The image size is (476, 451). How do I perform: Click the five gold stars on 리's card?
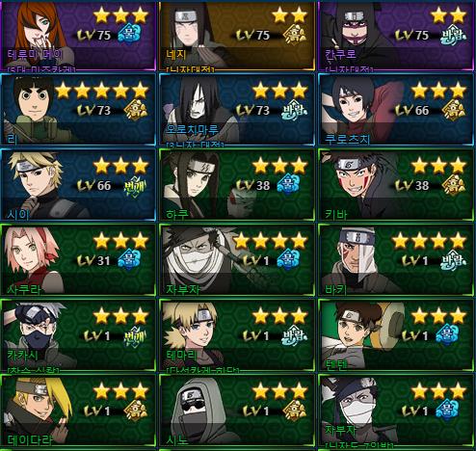pyautogui.click(x=101, y=91)
